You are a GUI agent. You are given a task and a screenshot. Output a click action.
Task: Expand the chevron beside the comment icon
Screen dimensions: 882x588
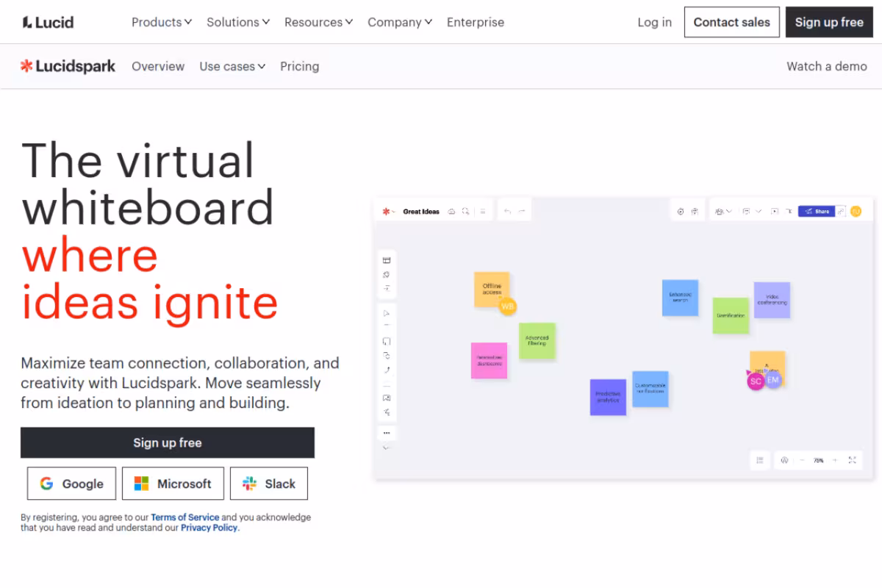click(759, 212)
